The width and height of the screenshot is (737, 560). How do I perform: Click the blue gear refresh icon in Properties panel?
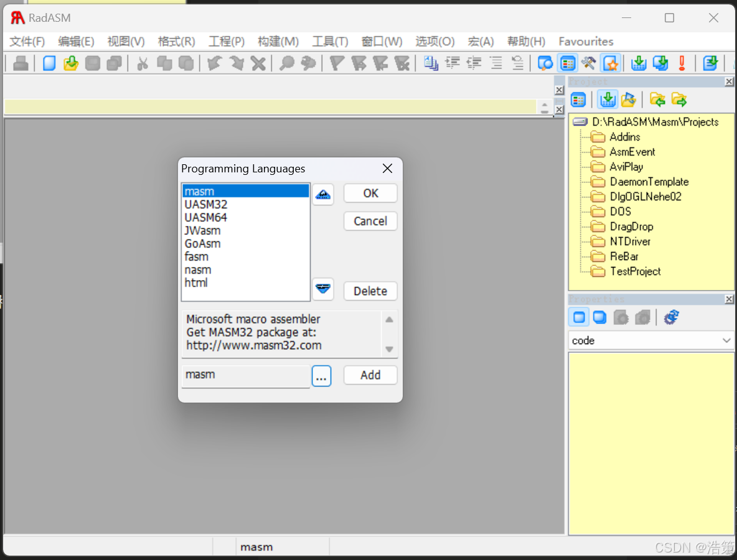[671, 317]
